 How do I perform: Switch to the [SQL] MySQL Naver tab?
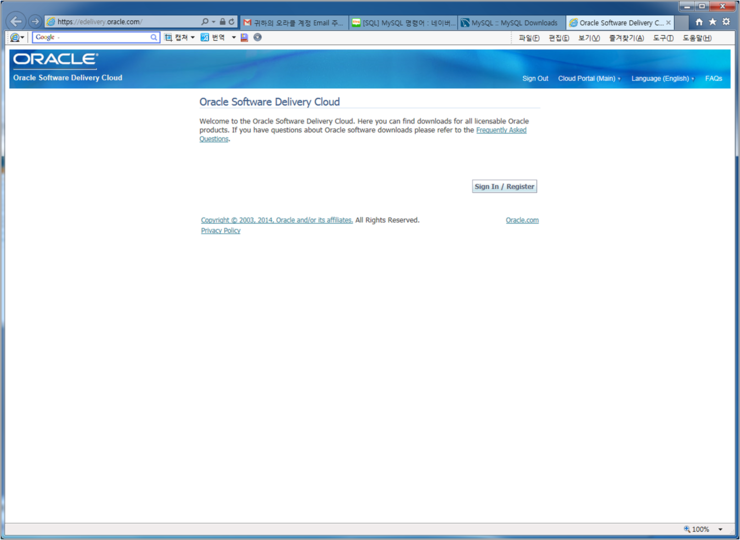pyautogui.click(x=404, y=23)
